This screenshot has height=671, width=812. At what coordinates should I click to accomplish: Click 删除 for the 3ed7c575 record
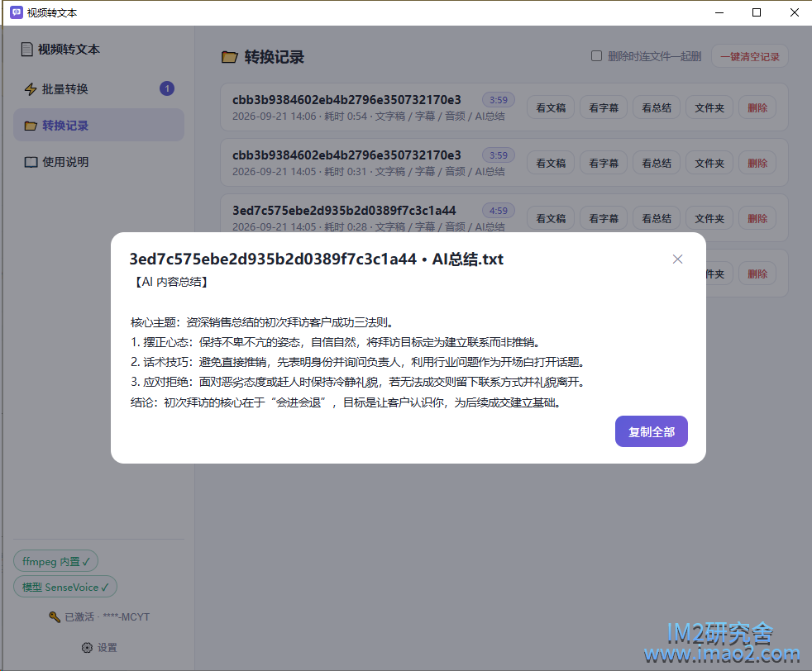(x=757, y=218)
